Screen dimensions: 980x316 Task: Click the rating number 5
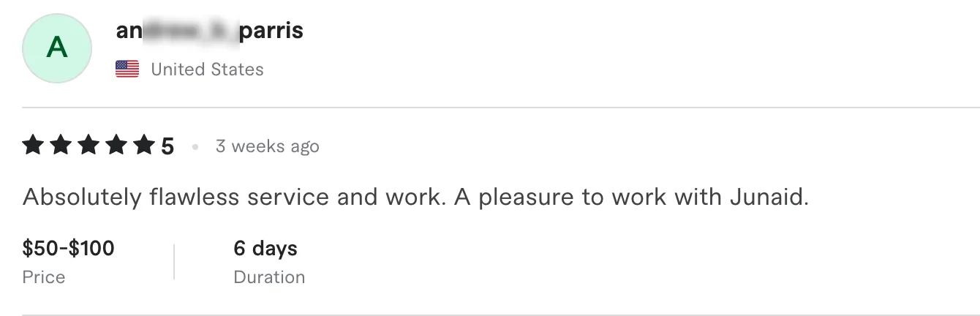(167, 147)
